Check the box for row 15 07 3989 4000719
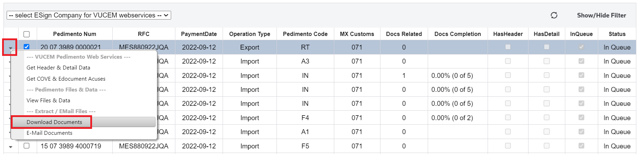This screenshot has width=644, height=154. 27,146
